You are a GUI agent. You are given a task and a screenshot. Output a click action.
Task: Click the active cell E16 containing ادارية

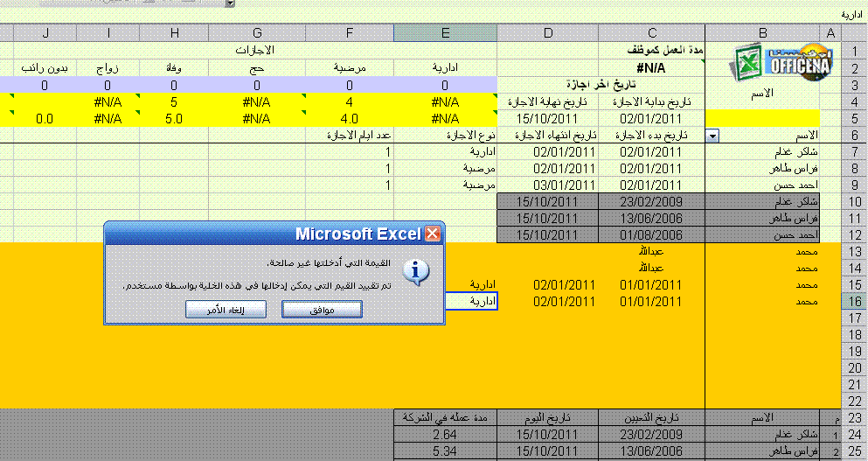click(x=471, y=301)
